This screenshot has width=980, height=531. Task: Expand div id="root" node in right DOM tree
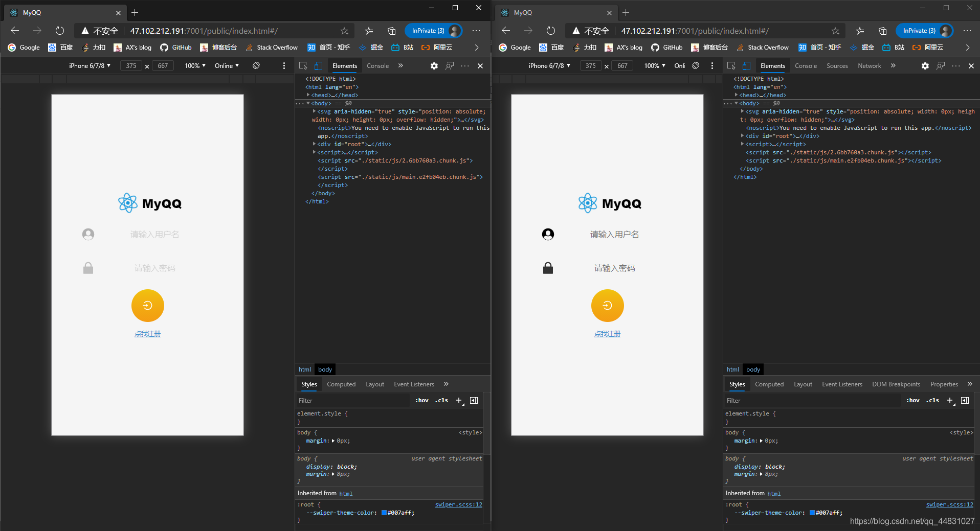point(742,136)
